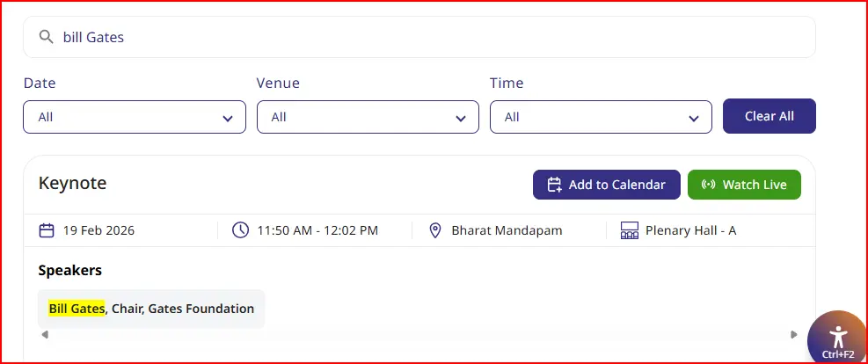This screenshot has width=868, height=364.
Task: Click the Keynote session title
Action: point(73,184)
